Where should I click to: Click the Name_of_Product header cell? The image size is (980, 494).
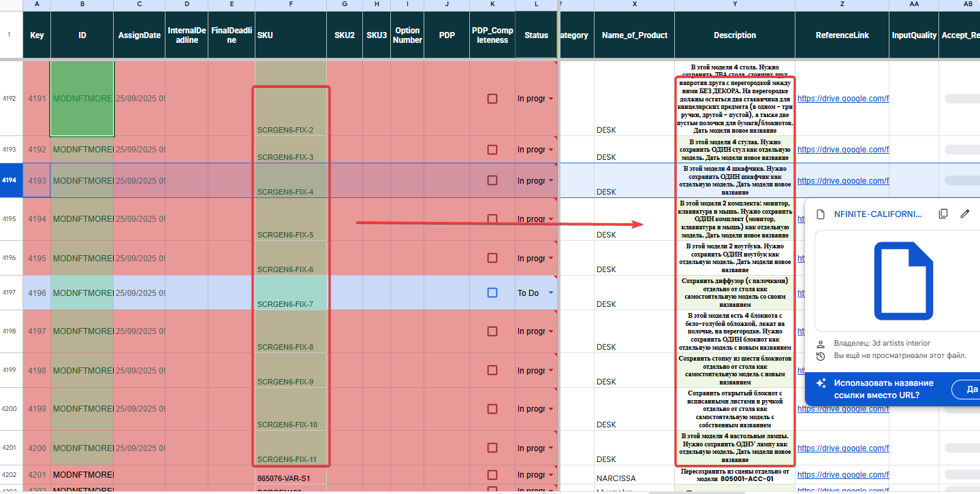coord(635,35)
